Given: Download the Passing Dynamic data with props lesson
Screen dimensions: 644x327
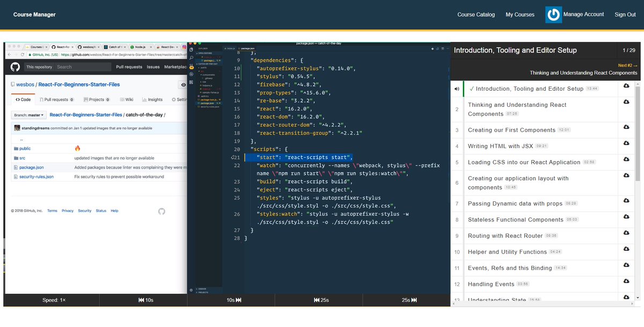Looking at the screenshot, I should pos(626,201).
